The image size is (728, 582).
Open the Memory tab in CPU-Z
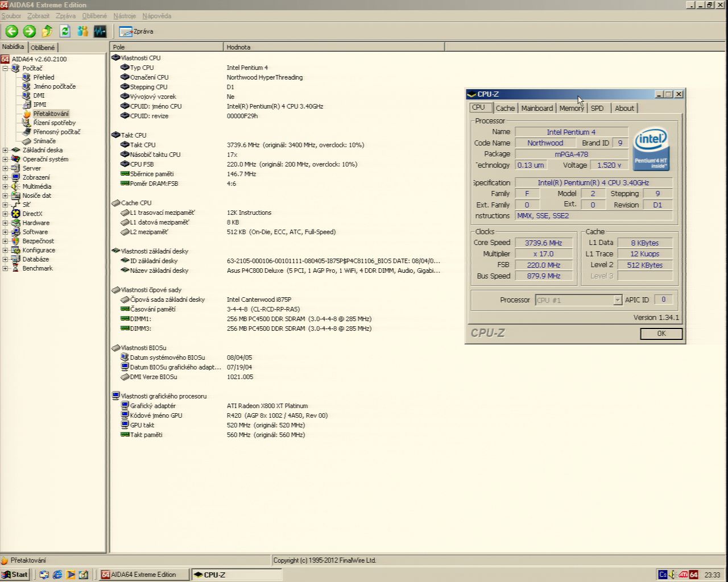pyautogui.click(x=571, y=108)
